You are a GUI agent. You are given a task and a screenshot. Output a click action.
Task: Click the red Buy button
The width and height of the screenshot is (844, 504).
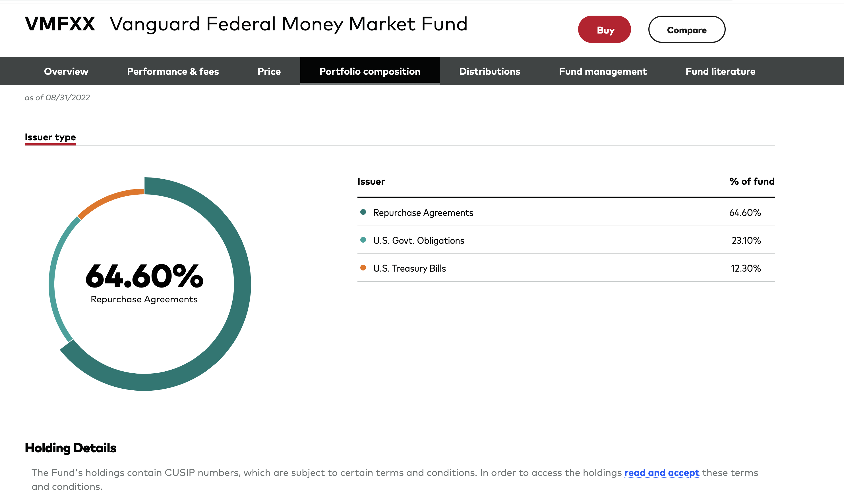[604, 30]
